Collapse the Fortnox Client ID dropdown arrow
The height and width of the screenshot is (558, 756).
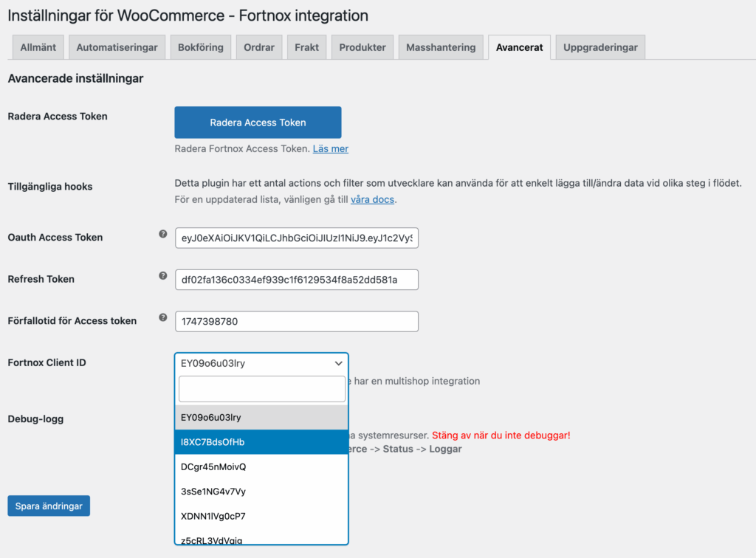pyautogui.click(x=338, y=363)
